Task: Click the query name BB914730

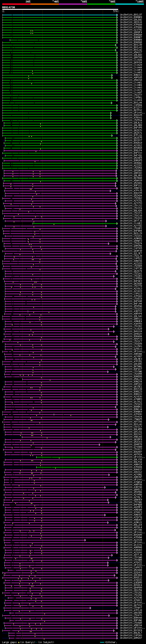Action: tap(8, 8)
